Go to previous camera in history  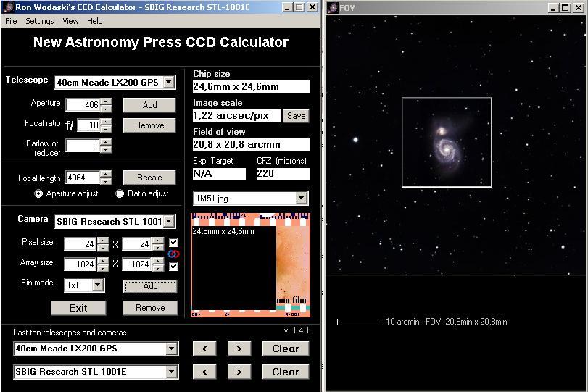click(204, 372)
